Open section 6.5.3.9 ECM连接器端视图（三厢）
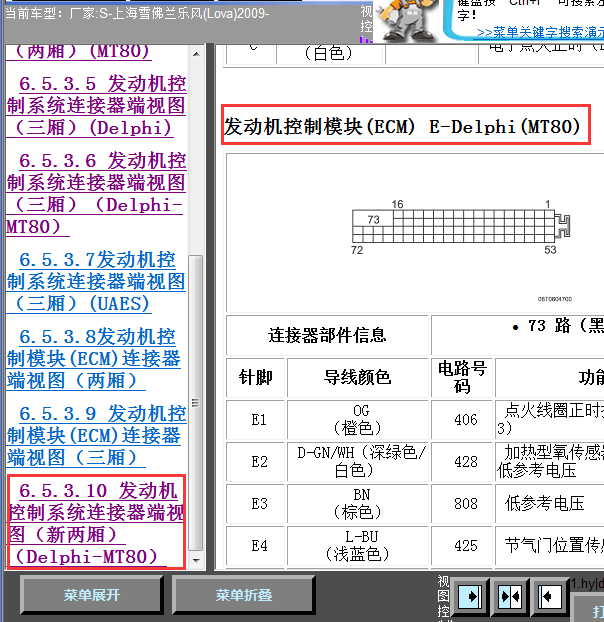The height and width of the screenshot is (622, 604). (x=96, y=436)
